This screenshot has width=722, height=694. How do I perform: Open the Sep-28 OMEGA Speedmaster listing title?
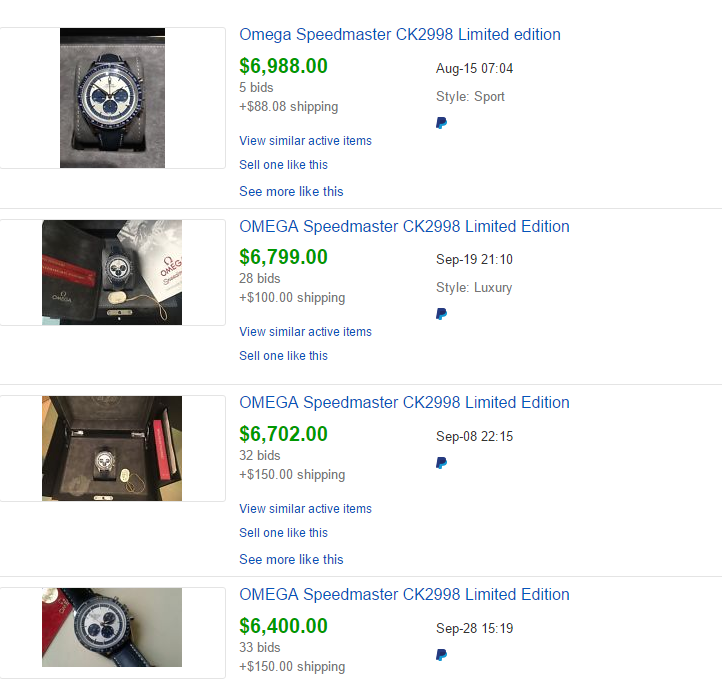click(x=404, y=595)
